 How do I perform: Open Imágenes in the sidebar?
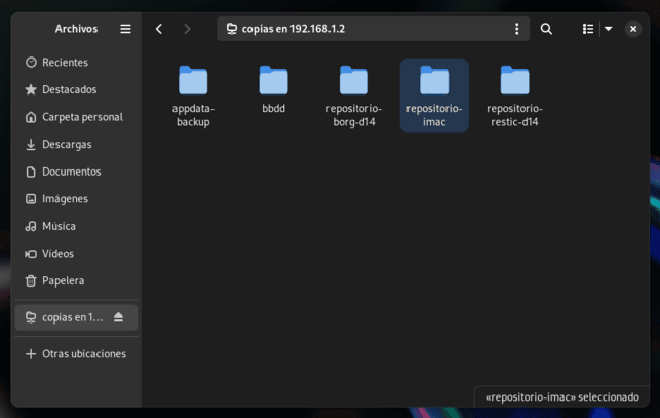[x=76, y=199]
